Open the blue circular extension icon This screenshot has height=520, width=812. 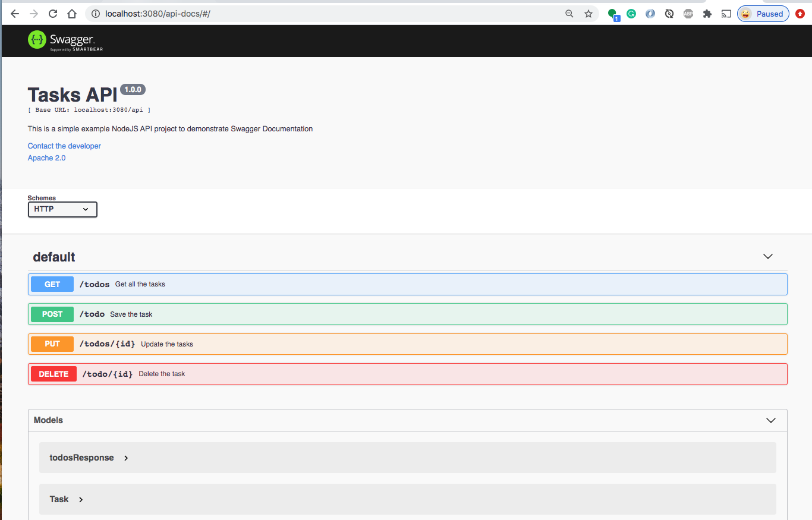[650, 14]
